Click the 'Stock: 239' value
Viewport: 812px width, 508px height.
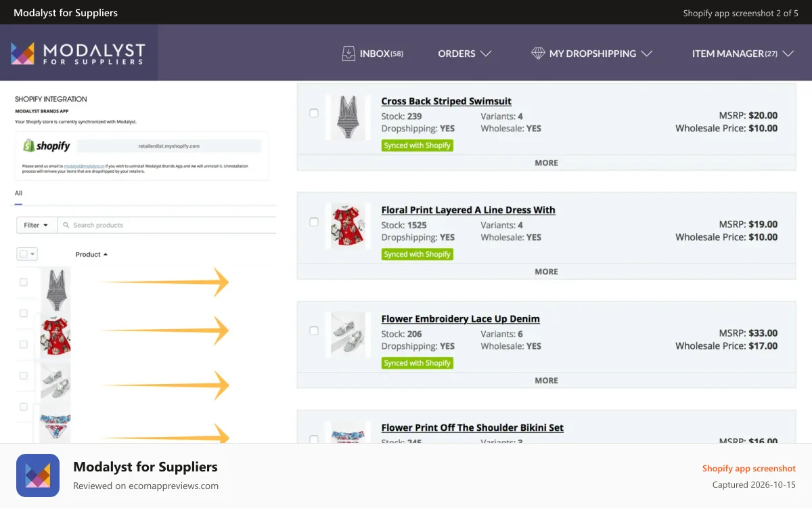pos(401,117)
